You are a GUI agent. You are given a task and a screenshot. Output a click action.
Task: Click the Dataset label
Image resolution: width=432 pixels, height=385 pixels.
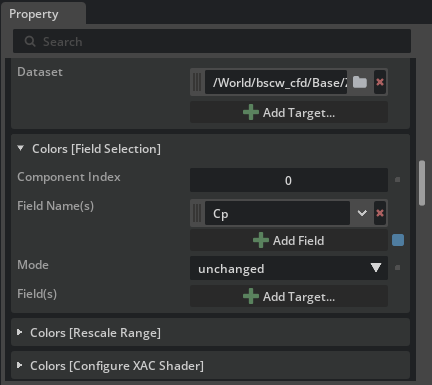click(x=40, y=72)
